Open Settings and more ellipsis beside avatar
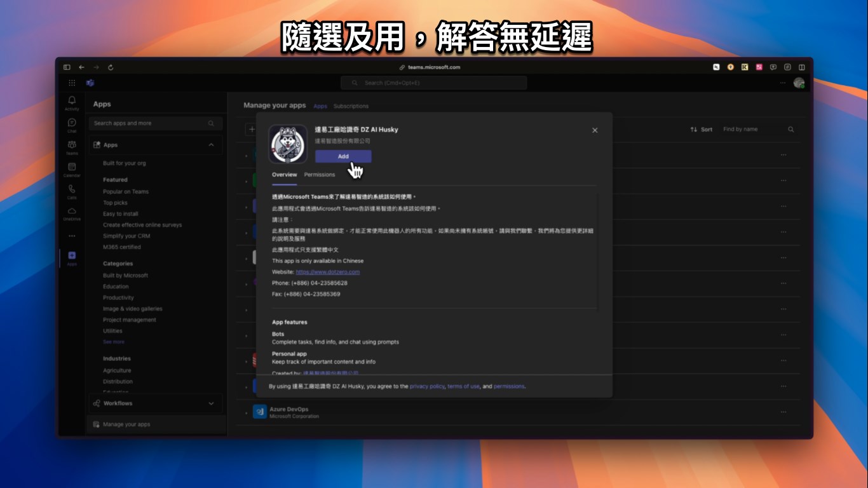Viewport: 868px width, 488px height. [x=783, y=83]
